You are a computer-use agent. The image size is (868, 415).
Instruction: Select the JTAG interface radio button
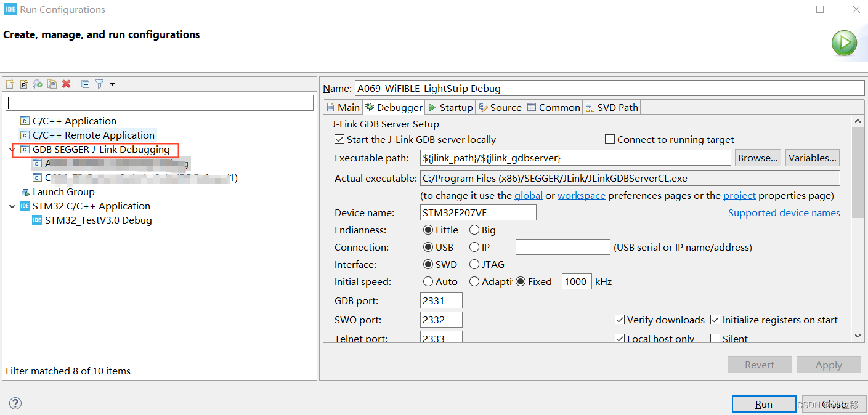tap(474, 264)
